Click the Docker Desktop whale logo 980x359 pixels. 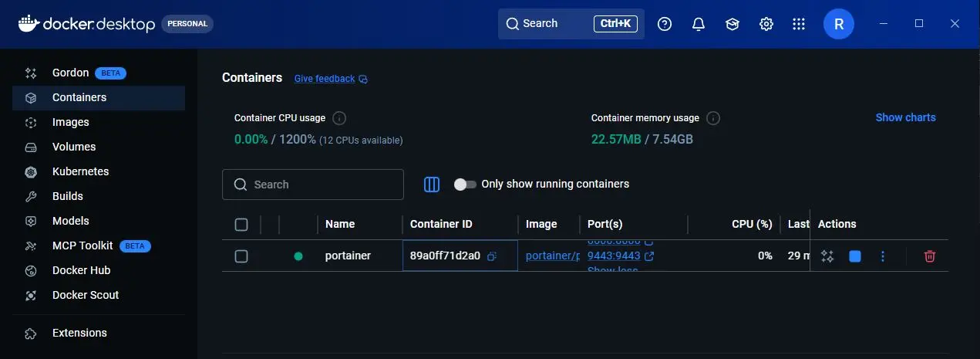[28, 24]
